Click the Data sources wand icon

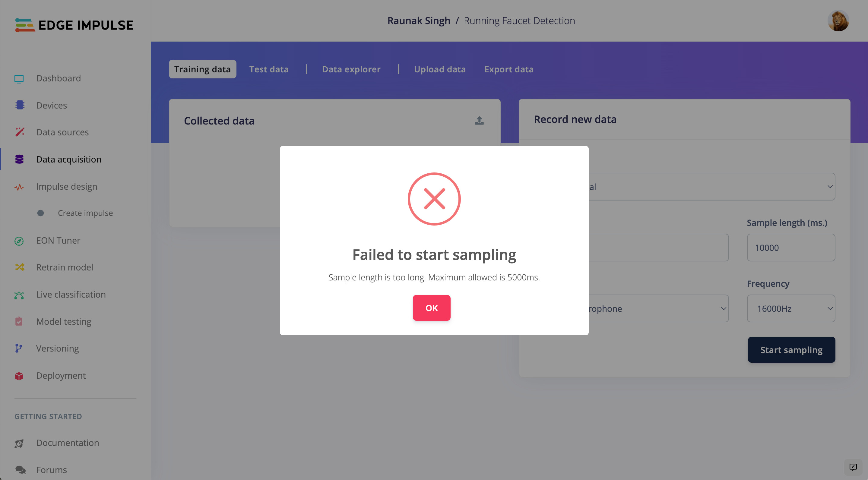pyautogui.click(x=20, y=132)
